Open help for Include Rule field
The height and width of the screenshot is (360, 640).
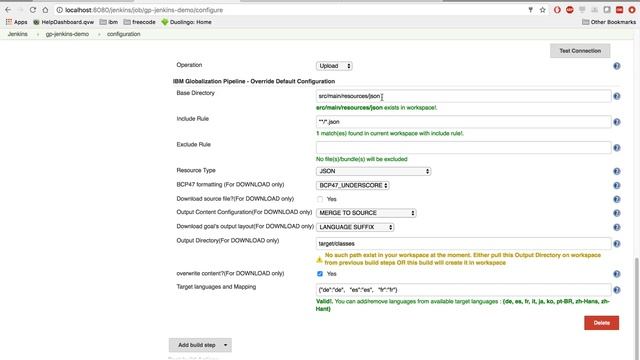coord(617,122)
